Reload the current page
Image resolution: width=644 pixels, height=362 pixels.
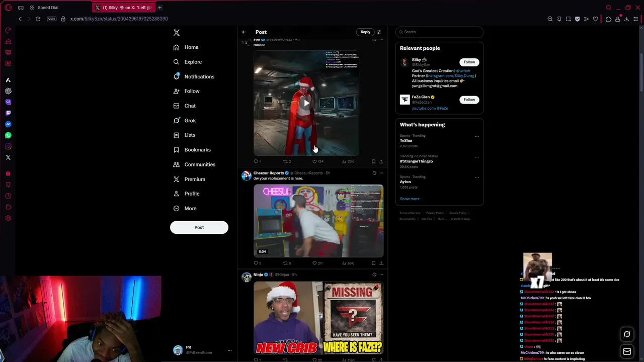tap(38, 19)
